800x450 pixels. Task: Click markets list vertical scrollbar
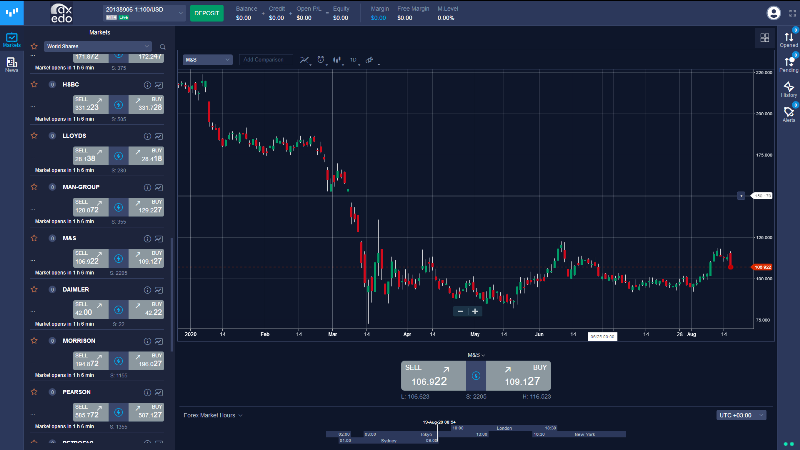[172, 294]
